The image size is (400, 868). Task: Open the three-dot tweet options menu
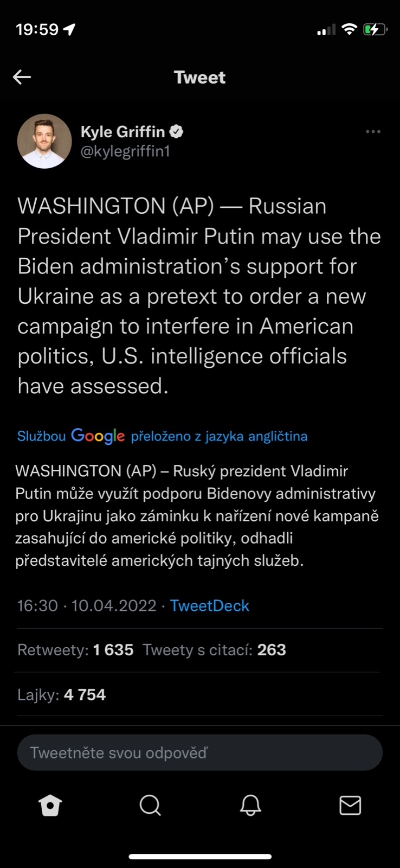373,132
